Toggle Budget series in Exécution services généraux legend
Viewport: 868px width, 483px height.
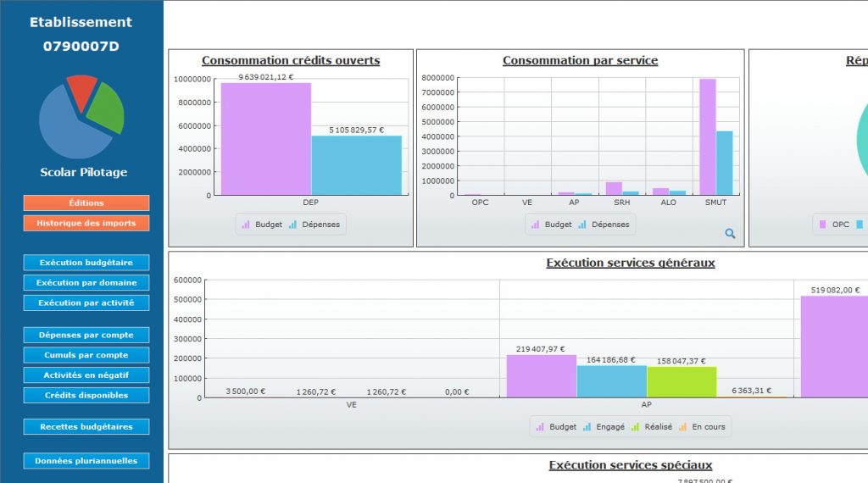(556, 427)
